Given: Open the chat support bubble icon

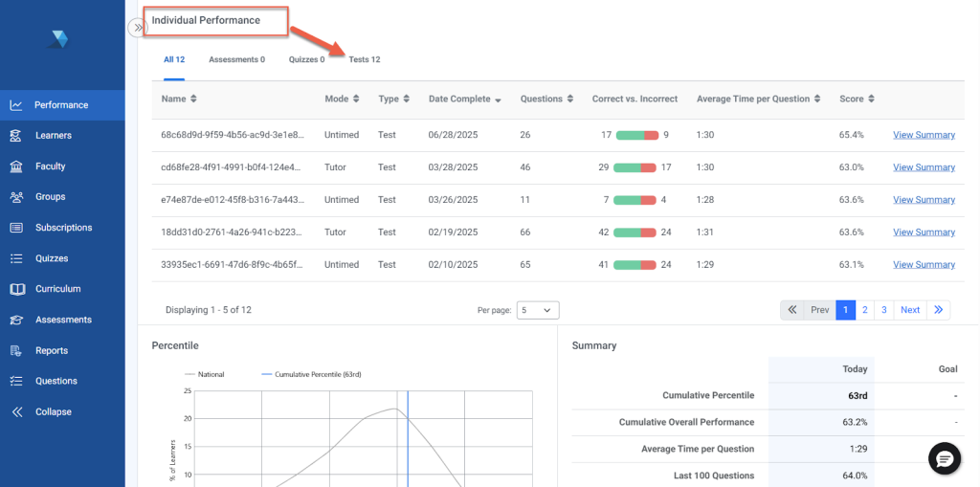Looking at the screenshot, I should point(945,459).
